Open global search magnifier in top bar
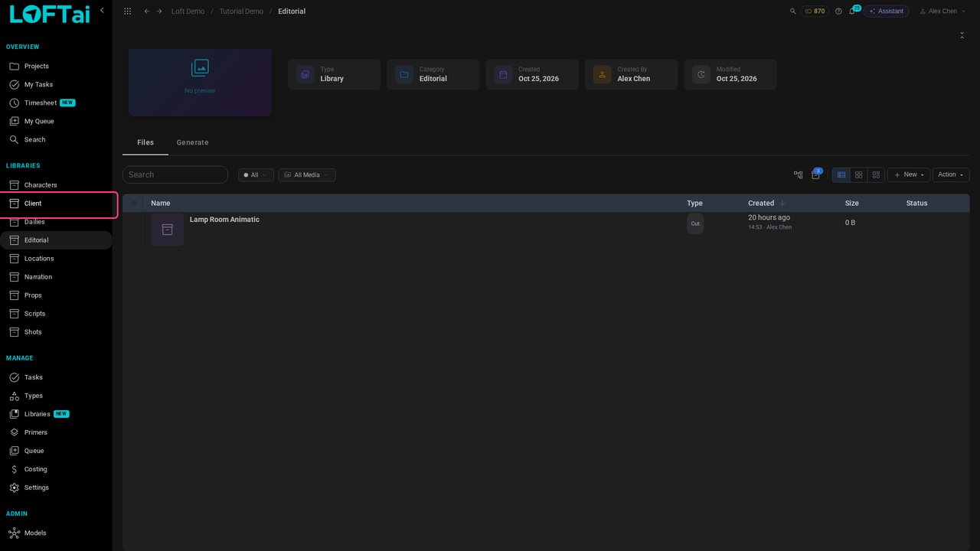This screenshot has height=551, width=980. click(x=792, y=11)
